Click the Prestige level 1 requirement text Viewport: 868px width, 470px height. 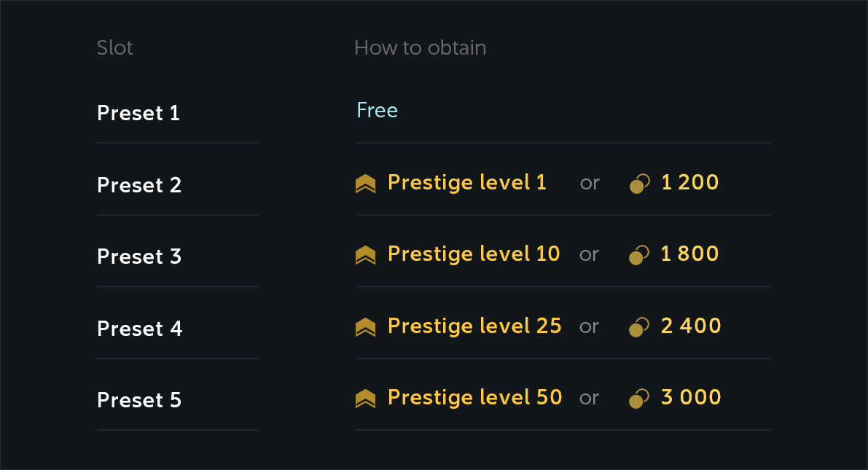coord(467,182)
